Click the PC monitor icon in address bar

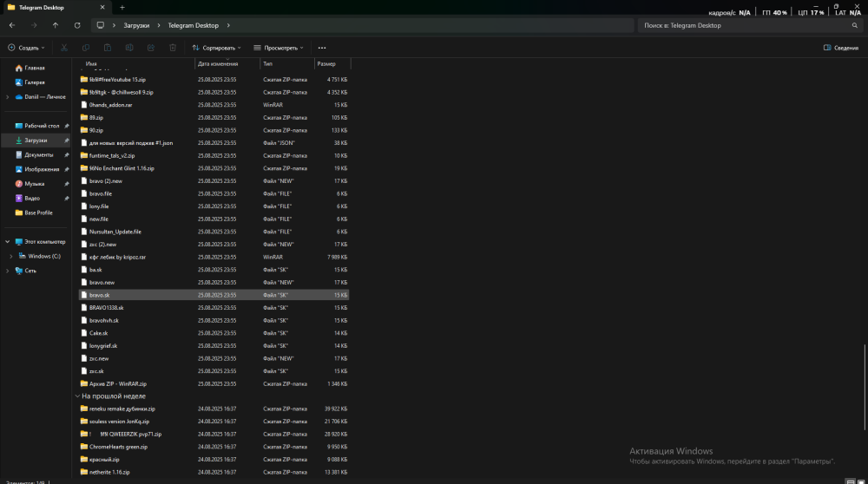[100, 25]
